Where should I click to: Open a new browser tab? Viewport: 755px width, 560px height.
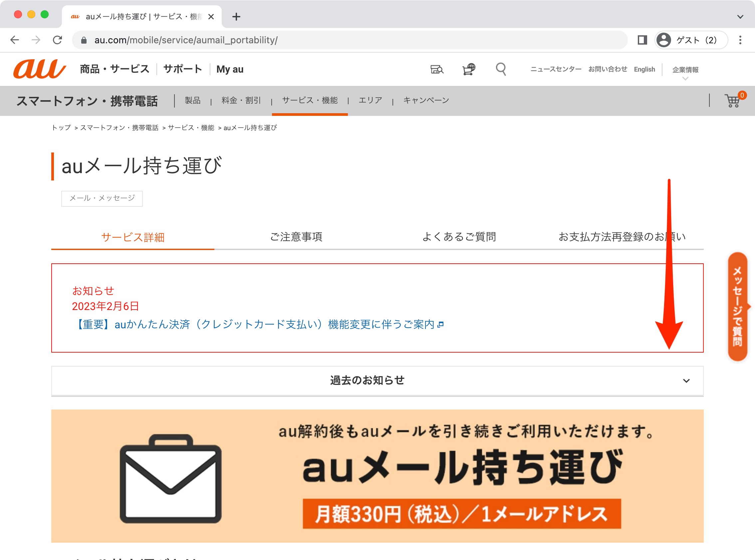pos(236,17)
